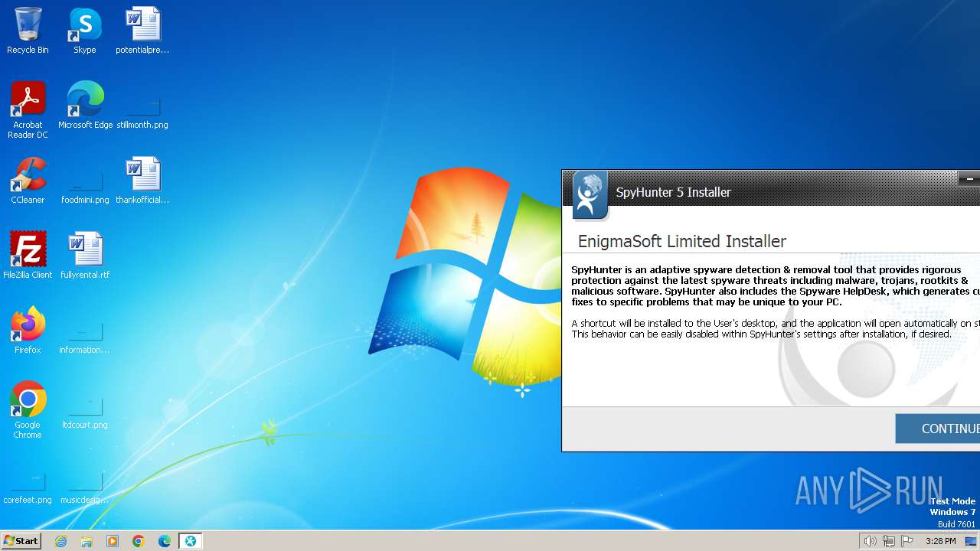Viewport: 980px width, 551px height.
Task: Launch the CCleaner desktop shortcut
Action: tap(28, 181)
